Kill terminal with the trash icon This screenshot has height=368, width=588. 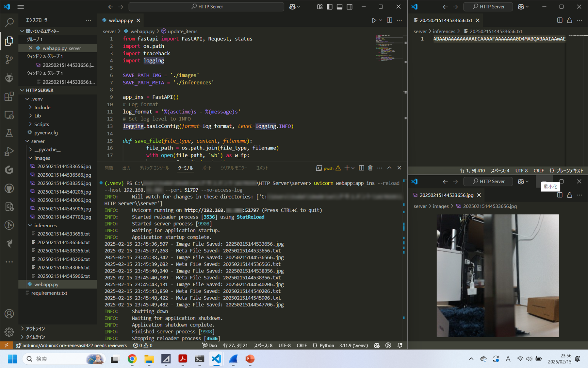click(x=370, y=168)
